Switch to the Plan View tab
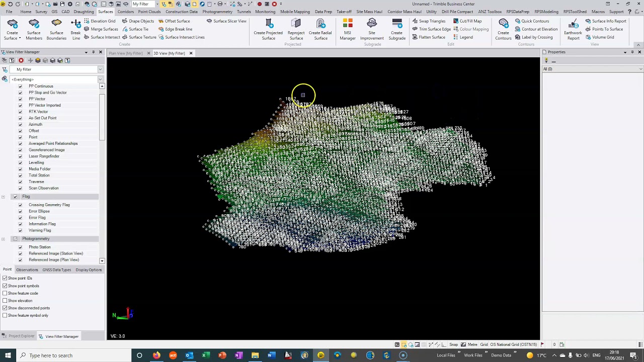The height and width of the screenshot is (362, 644). 126,53
